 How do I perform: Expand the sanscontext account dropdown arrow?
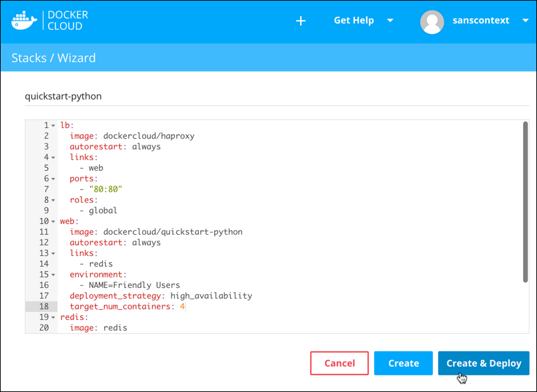click(524, 21)
